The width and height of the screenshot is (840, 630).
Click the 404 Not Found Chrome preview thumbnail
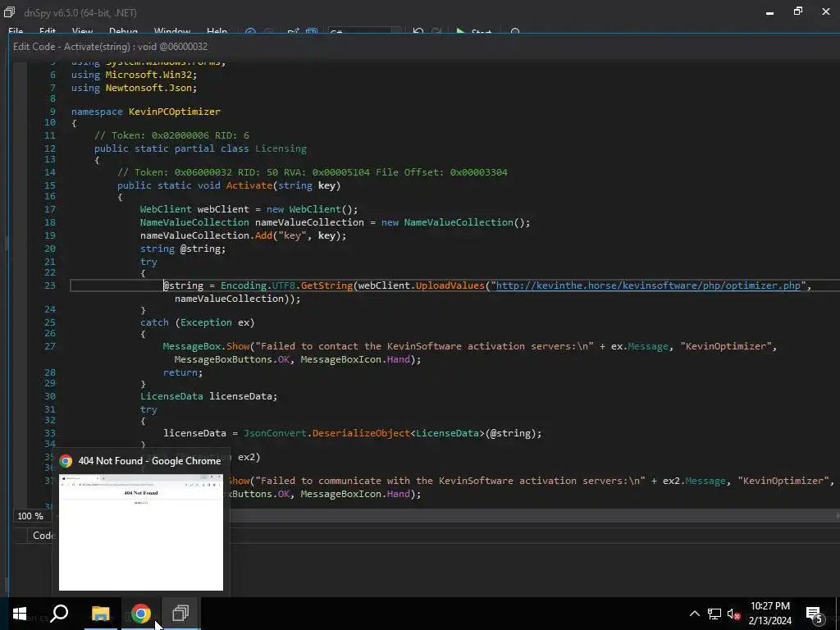coord(141,532)
